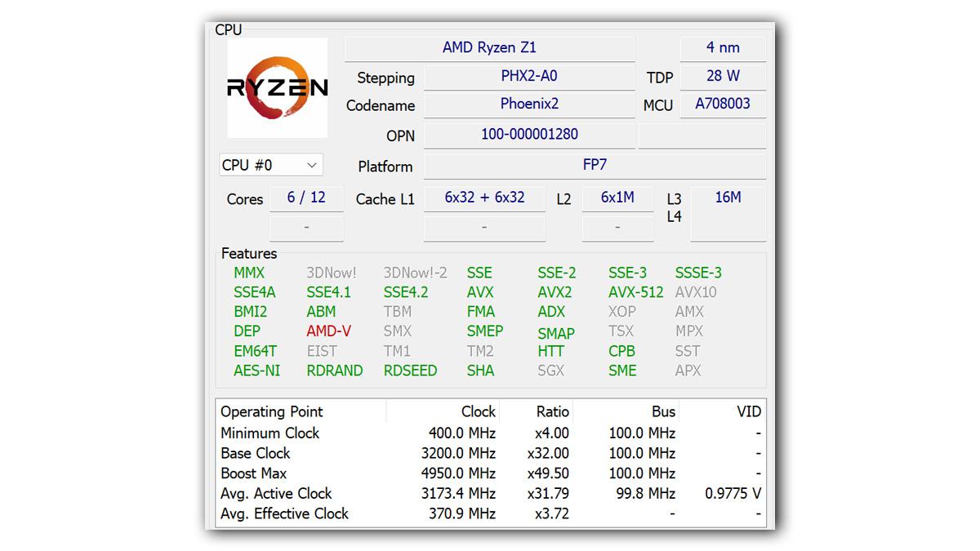The width and height of the screenshot is (980, 551).
Task: Click the FP7 platform value
Action: [x=595, y=165]
